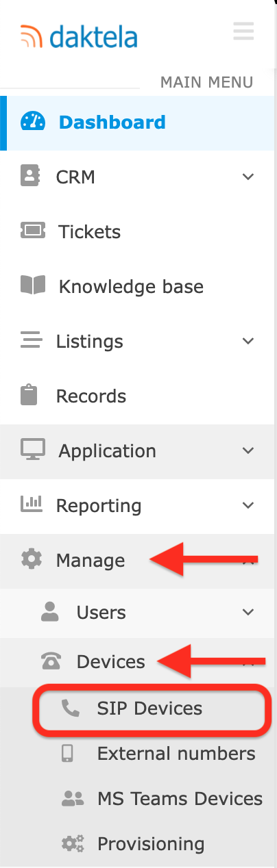This screenshot has height=868, width=277.
Task: Open the SIP Devices menu item
Action: coord(149,709)
